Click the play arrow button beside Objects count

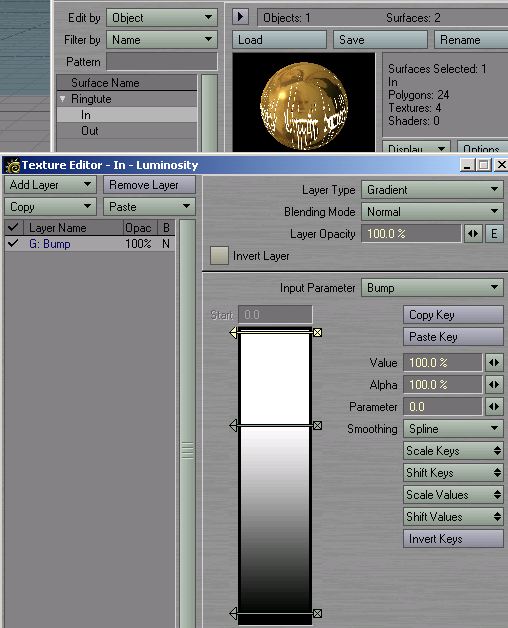(240, 17)
